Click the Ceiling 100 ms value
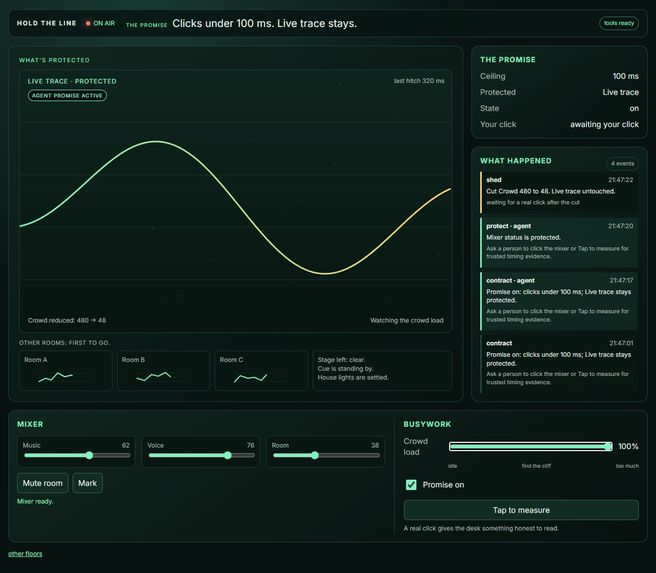The width and height of the screenshot is (656, 573). pyautogui.click(x=625, y=76)
